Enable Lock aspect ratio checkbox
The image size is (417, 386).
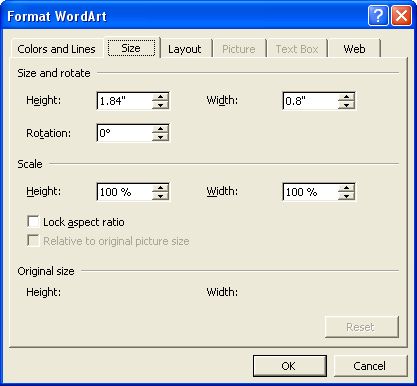(33, 222)
